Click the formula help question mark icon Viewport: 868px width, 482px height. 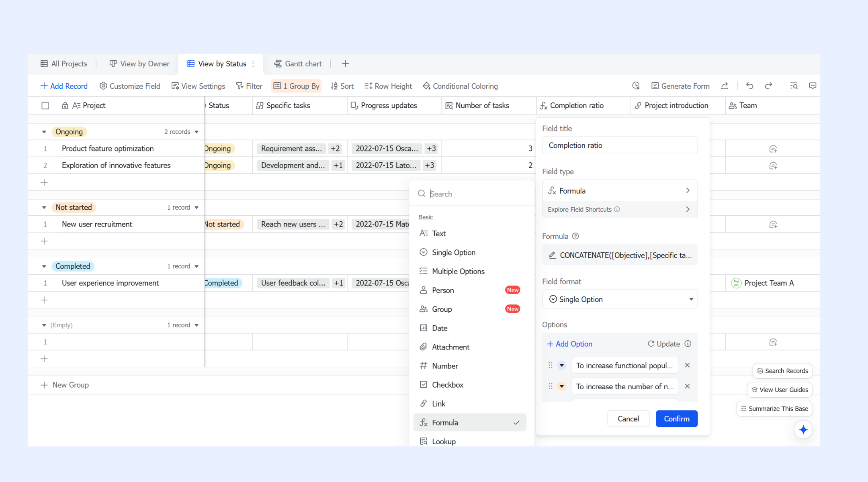click(x=575, y=236)
